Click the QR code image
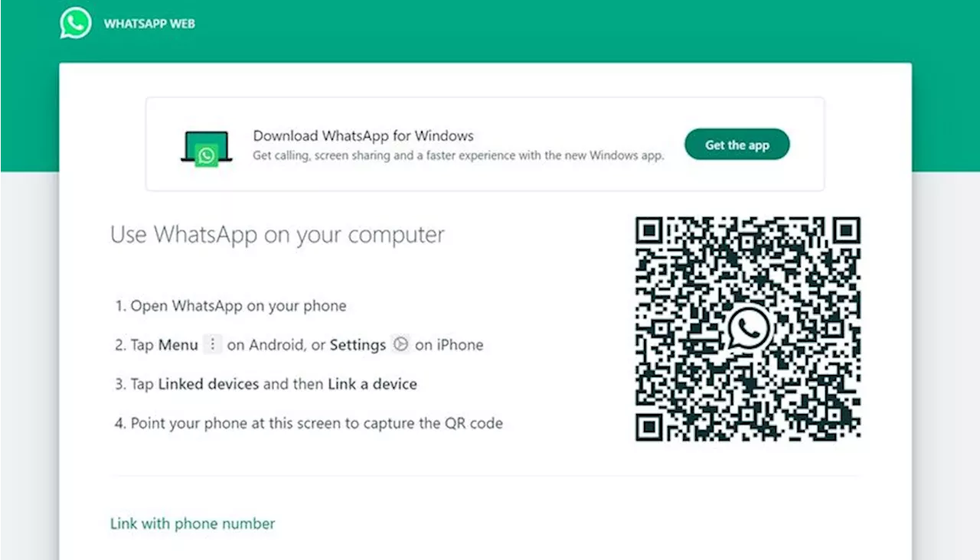This screenshot has width=980, height=560. point(748,329)
